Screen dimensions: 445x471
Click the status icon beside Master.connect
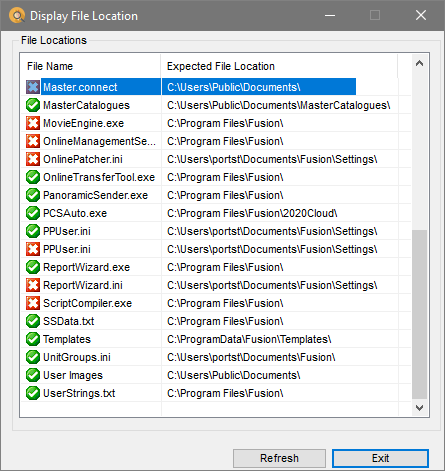pos(33,87)
